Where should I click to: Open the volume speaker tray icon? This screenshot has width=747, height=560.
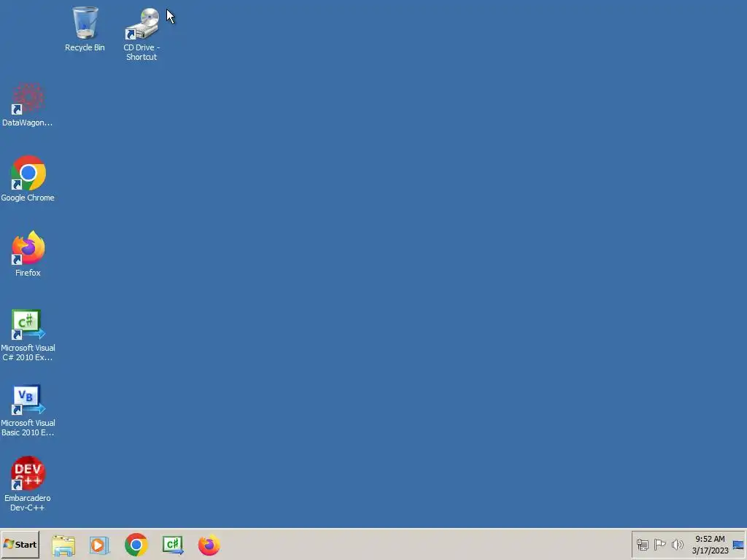(678, 544)
